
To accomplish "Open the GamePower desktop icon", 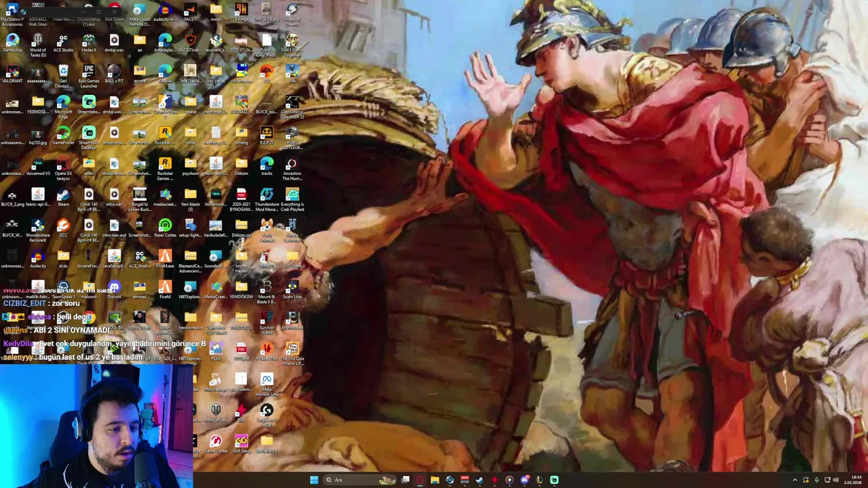I will tap(63, 136).
